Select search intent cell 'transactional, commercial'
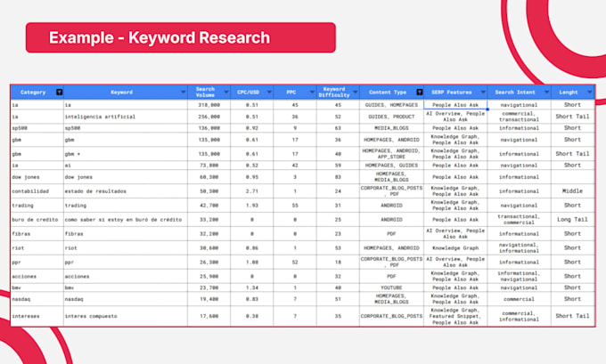Screen dimensions: 606x364 coord(519,219)
